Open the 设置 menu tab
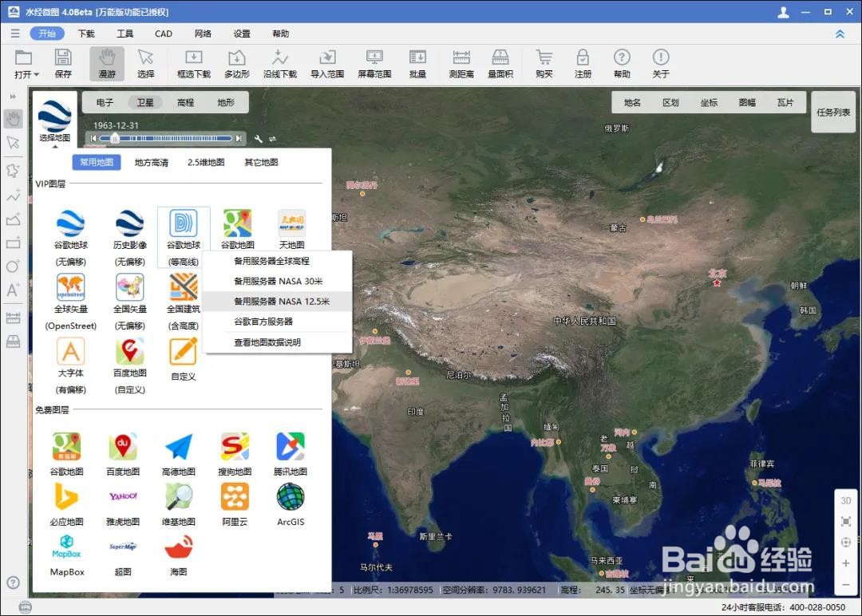The width and height of the screenshot is (862, 616). [242, 34]
